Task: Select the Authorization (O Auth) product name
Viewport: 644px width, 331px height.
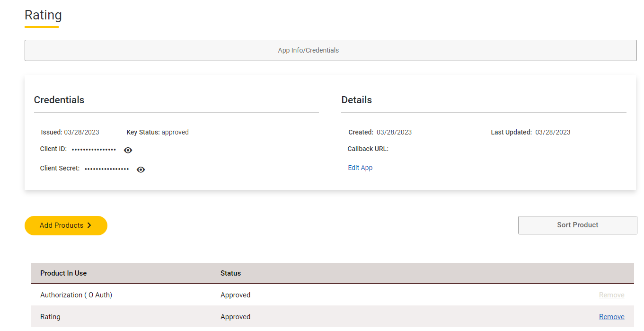Action: click(76, 295)
